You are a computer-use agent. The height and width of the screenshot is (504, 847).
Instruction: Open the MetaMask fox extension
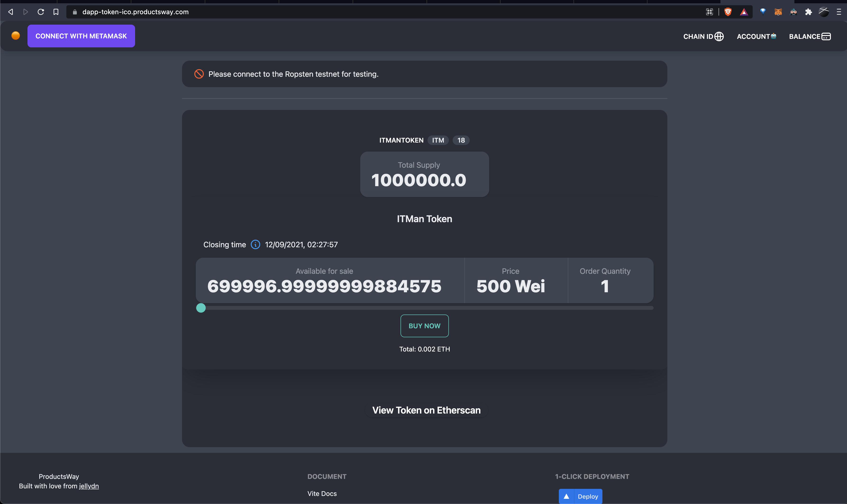coord(778,12)
